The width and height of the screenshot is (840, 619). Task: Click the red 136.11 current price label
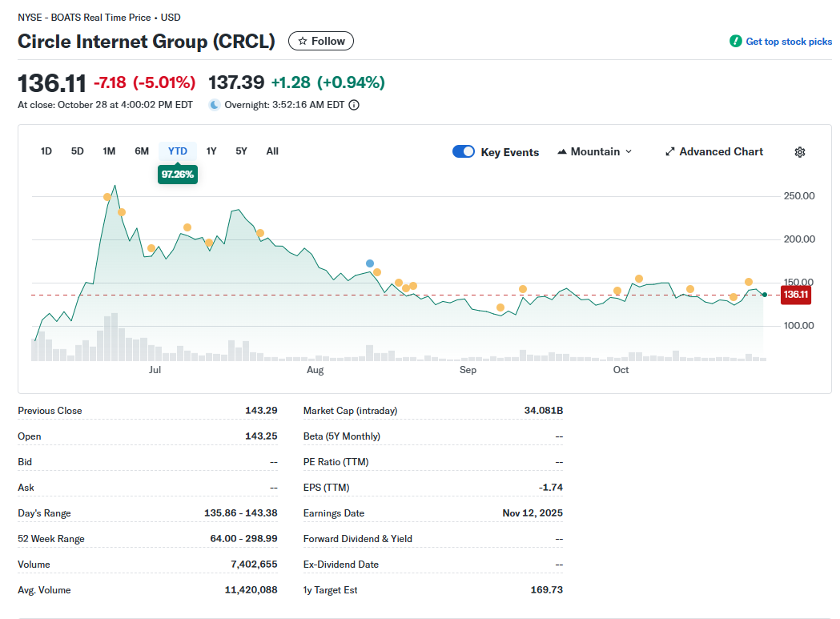pos(795,295)
